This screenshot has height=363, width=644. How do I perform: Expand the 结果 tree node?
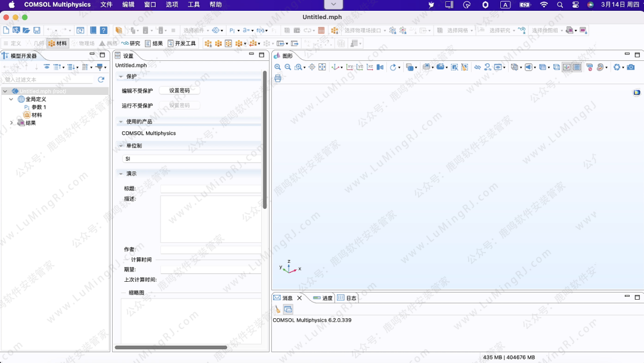pos(11,123)
